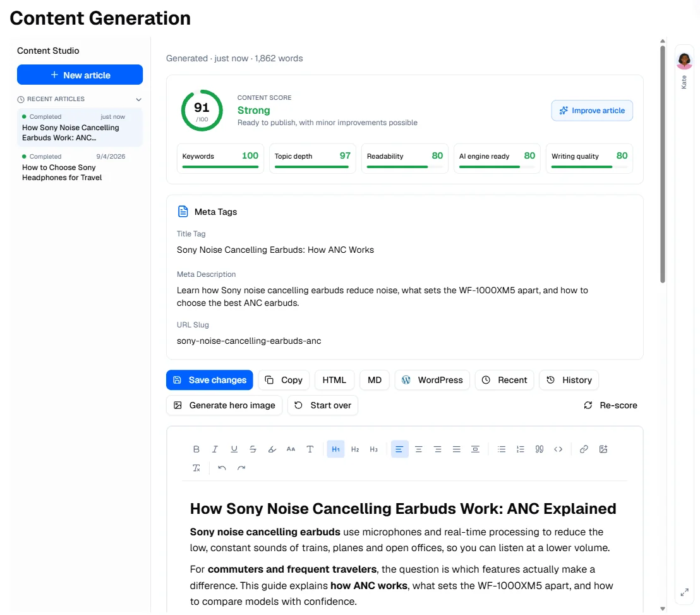This screenshot has width=700, height=615.
Task: Click the 'Strong' score label
Action: click(x=253, y=110)
